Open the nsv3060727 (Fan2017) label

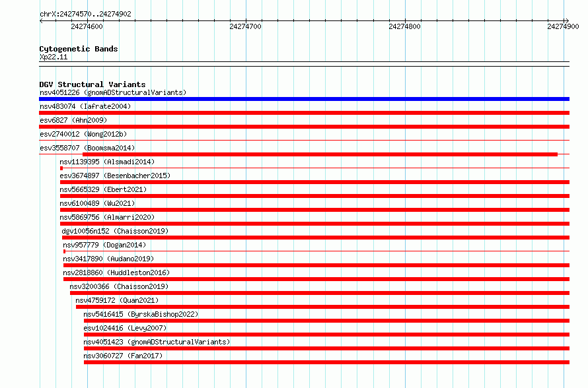pyautogui.click(x=123, y=356)
